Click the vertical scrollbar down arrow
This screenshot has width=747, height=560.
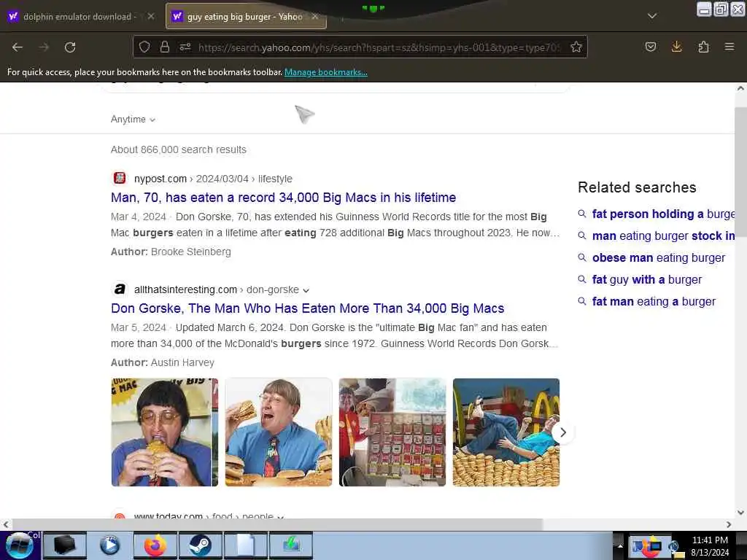(x=740, y=513)
